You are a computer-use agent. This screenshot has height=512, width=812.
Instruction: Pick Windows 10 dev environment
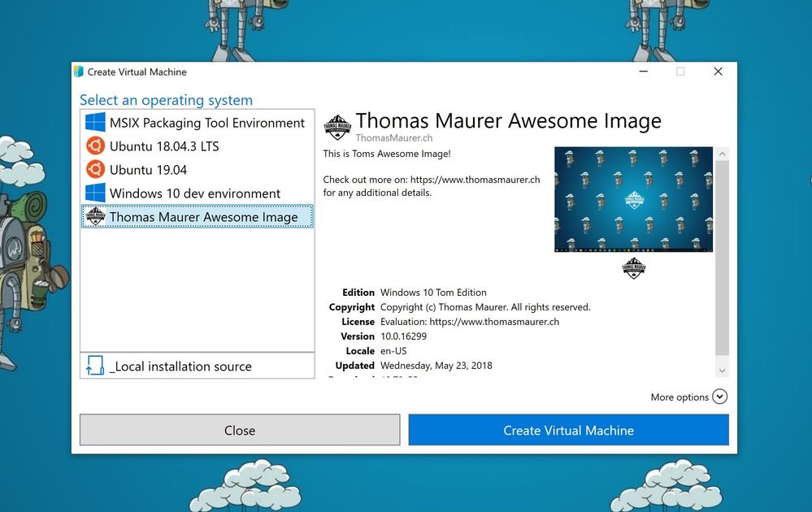198,193
